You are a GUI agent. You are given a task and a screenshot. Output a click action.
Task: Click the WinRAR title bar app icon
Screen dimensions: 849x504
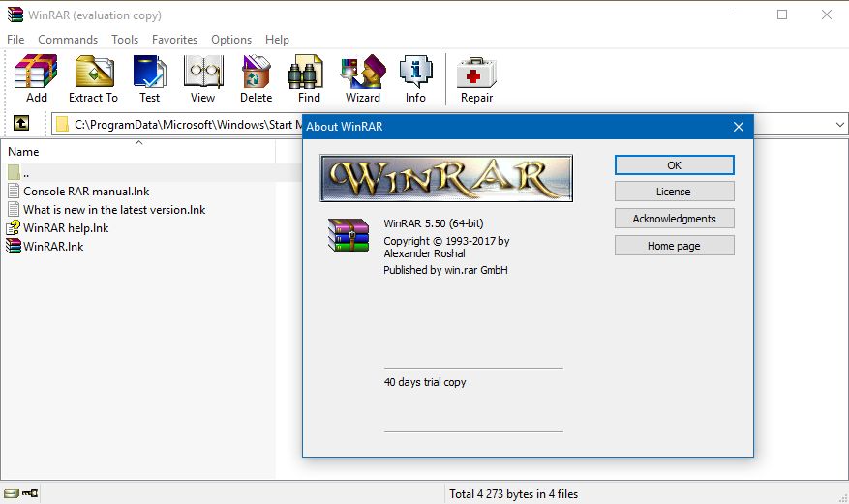tap(15, 15)
